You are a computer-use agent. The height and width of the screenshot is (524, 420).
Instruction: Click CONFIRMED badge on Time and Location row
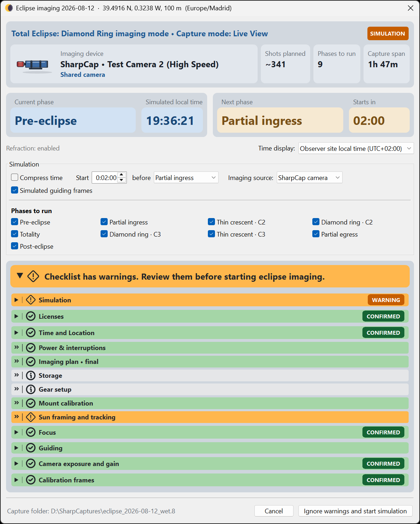point(383,333)
